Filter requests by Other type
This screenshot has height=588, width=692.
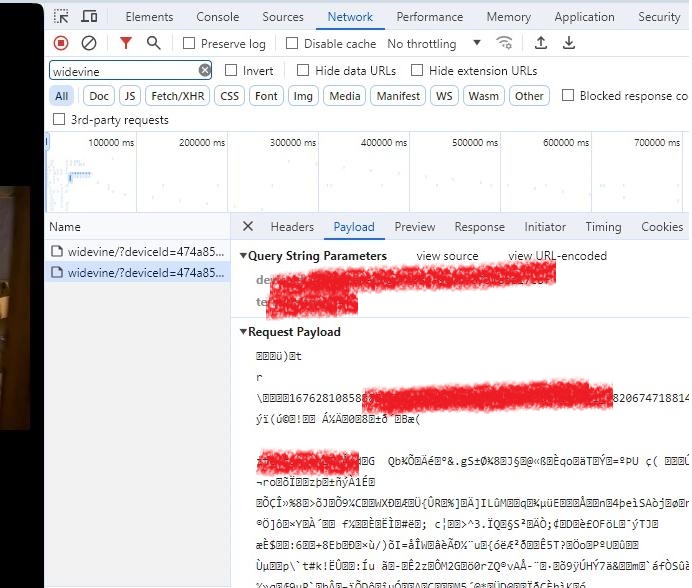[529, 96]
